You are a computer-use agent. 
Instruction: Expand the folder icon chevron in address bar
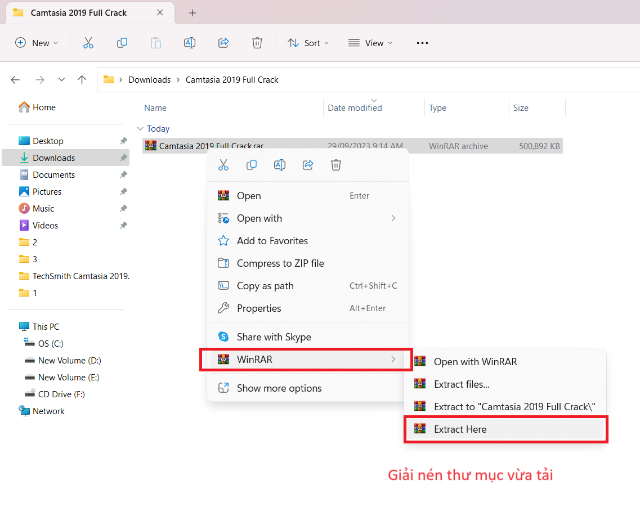pos(121,80)
